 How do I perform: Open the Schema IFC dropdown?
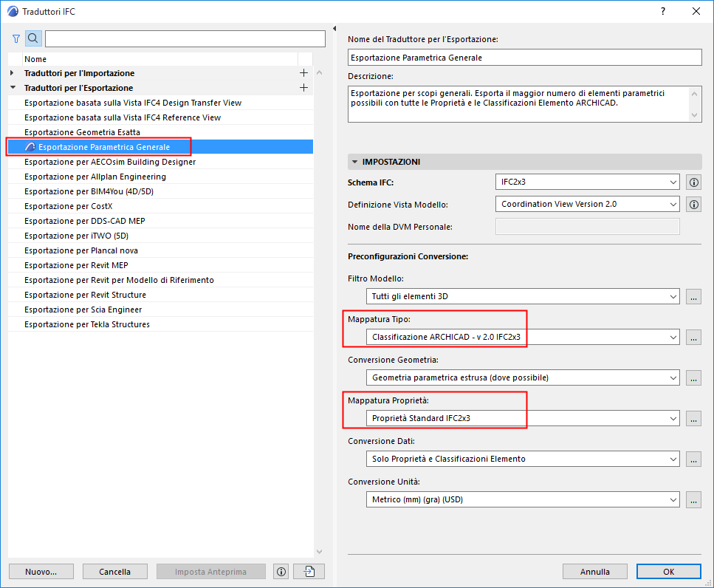[588, 182]
